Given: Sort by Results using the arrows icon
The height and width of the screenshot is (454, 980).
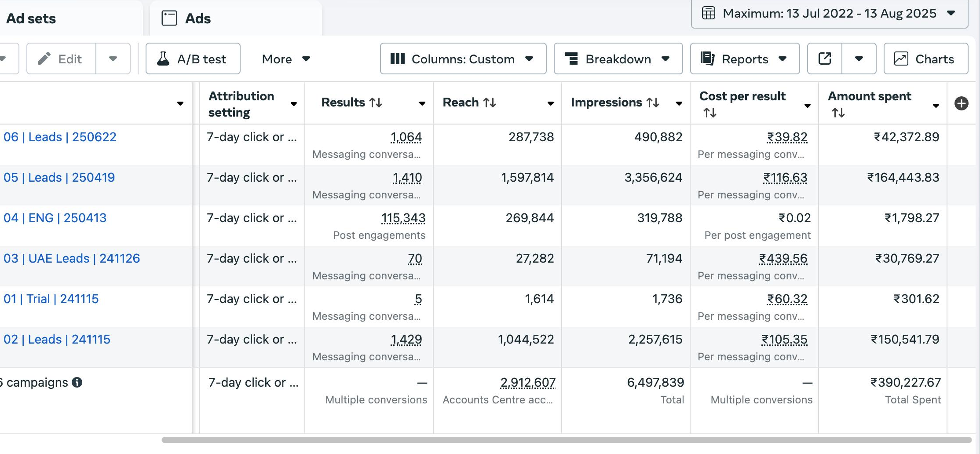Looking at the screenshot, I should point(376,103).
